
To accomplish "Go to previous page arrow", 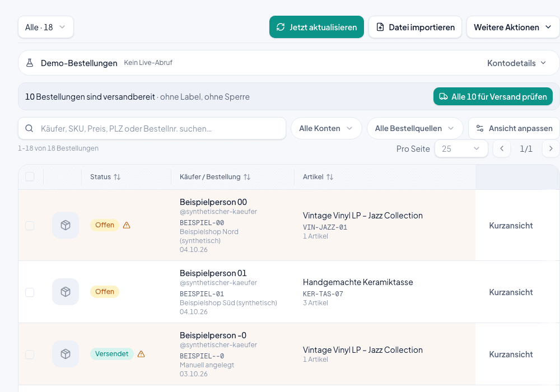I will point(502,148).
